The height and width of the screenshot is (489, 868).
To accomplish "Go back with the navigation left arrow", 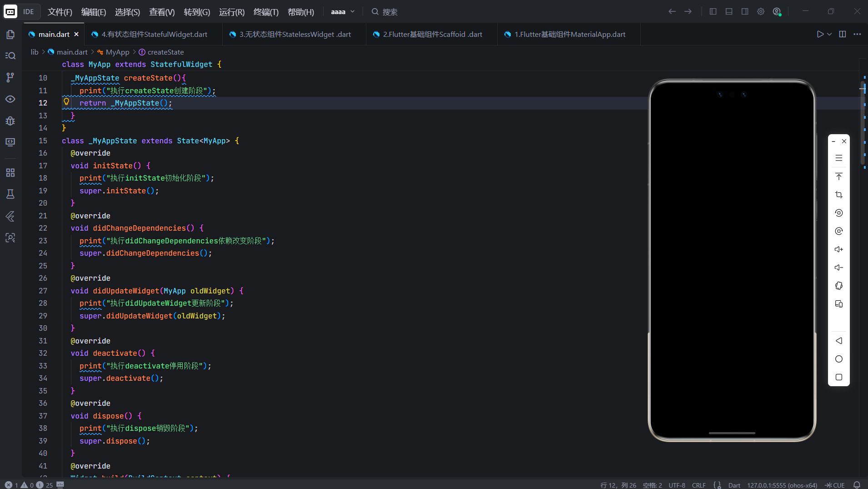I will click(x=672, y=12).
